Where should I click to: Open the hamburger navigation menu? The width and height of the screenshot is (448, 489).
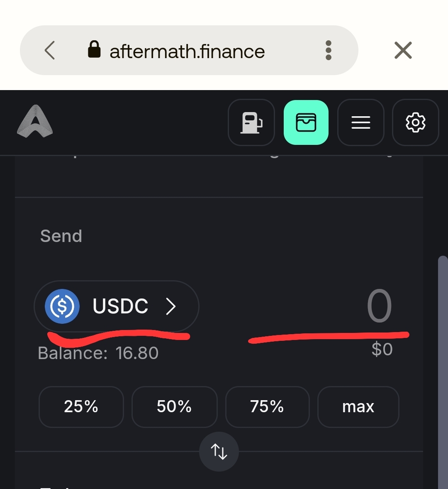click(x=361, y=122)
